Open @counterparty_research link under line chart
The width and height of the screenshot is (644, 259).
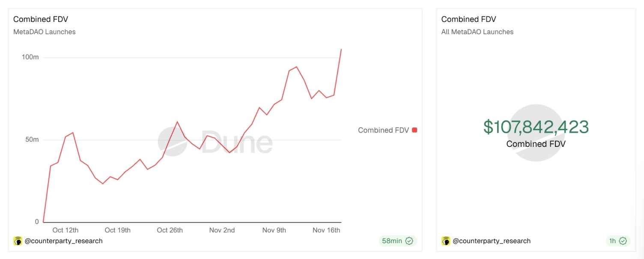click(x=63, y=241)
